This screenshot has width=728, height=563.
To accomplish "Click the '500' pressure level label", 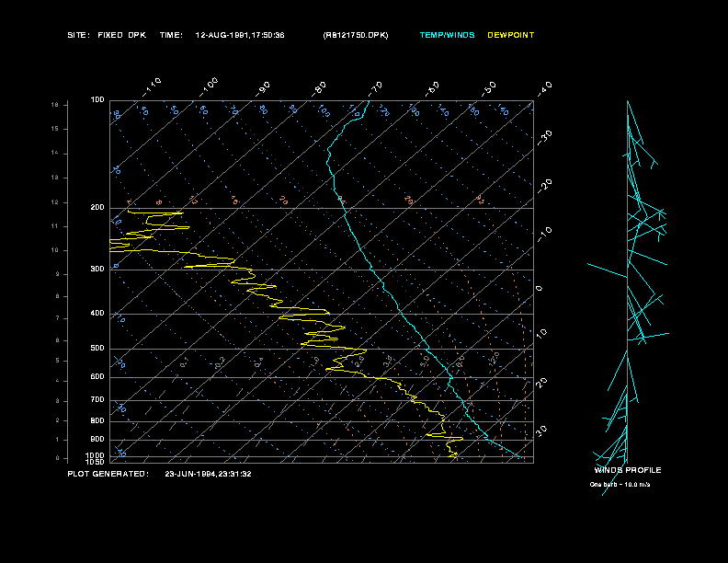I will tap(97, 348).
